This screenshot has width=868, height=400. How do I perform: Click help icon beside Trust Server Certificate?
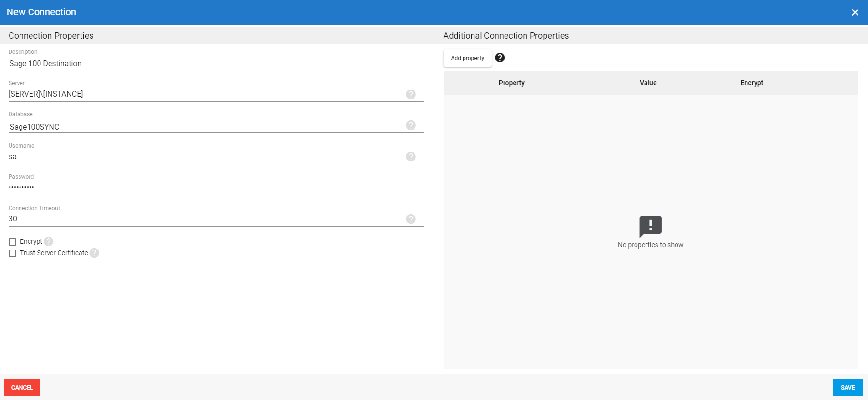(x=94, y=253)
